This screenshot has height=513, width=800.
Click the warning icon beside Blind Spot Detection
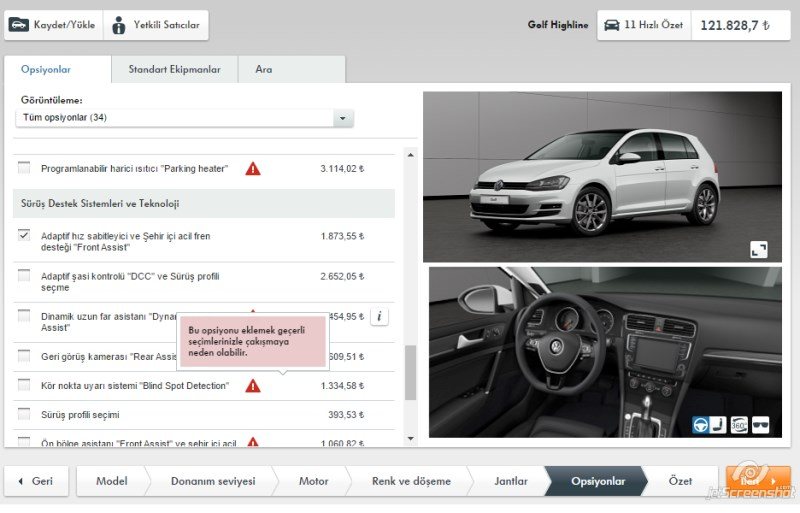(x=253, y=386)
